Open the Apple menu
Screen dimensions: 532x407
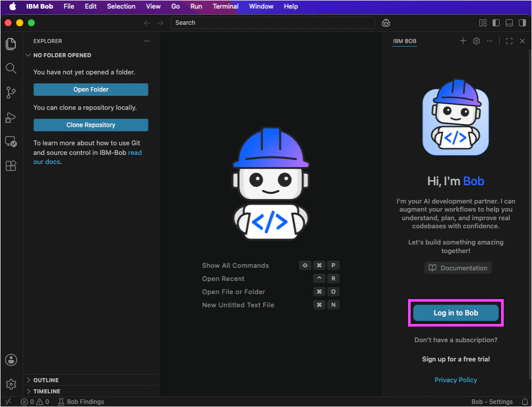13,6
